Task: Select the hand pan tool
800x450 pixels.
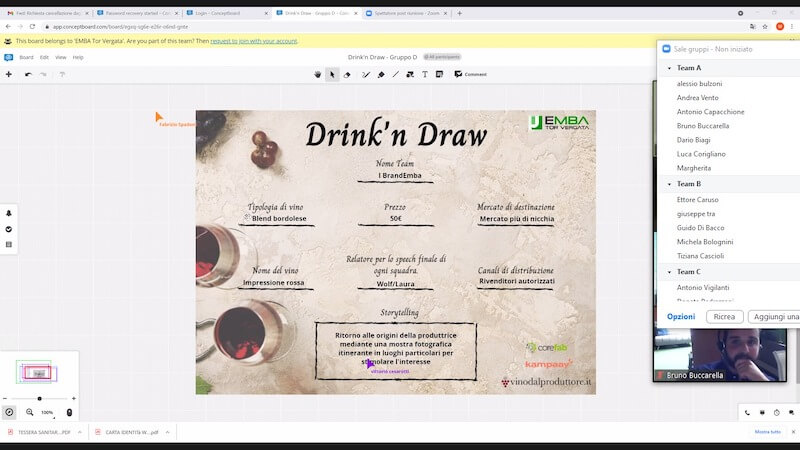Action: pyautogui.click(x=317, y=74)
